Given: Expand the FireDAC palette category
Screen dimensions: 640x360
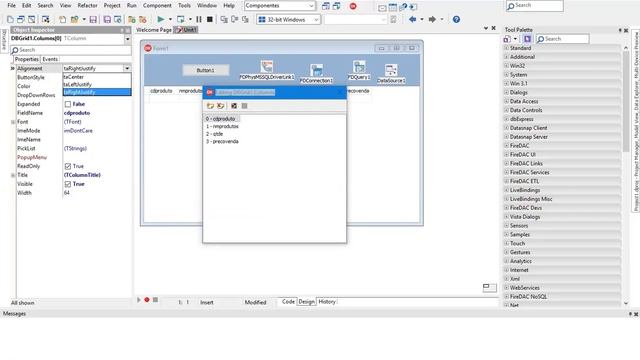Looking at the screenshot, I should click(x=507, y=145).
